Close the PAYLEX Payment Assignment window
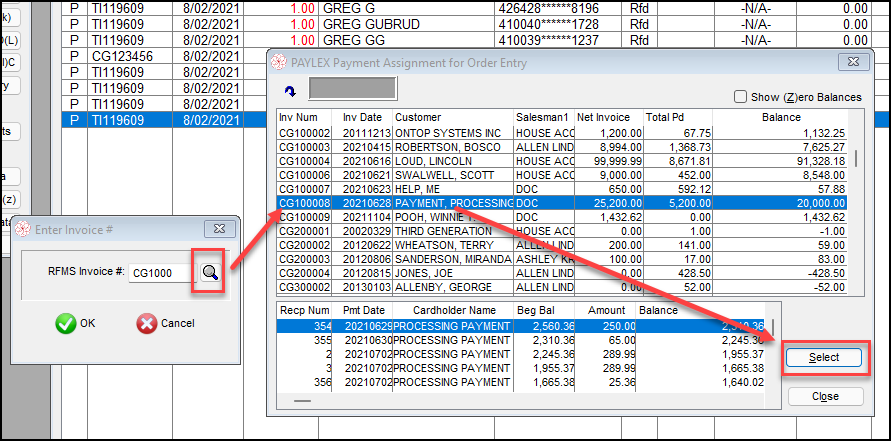891x441 pixels. 852,62
